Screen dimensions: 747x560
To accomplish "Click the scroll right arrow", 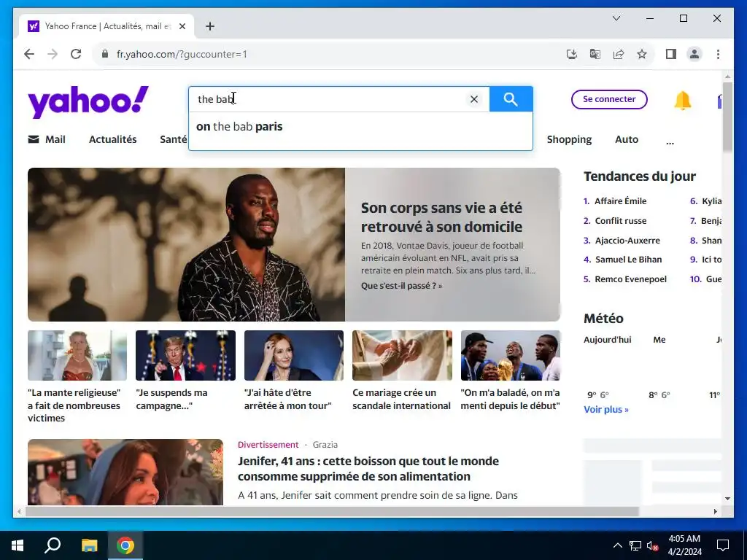I will (715, 511).
